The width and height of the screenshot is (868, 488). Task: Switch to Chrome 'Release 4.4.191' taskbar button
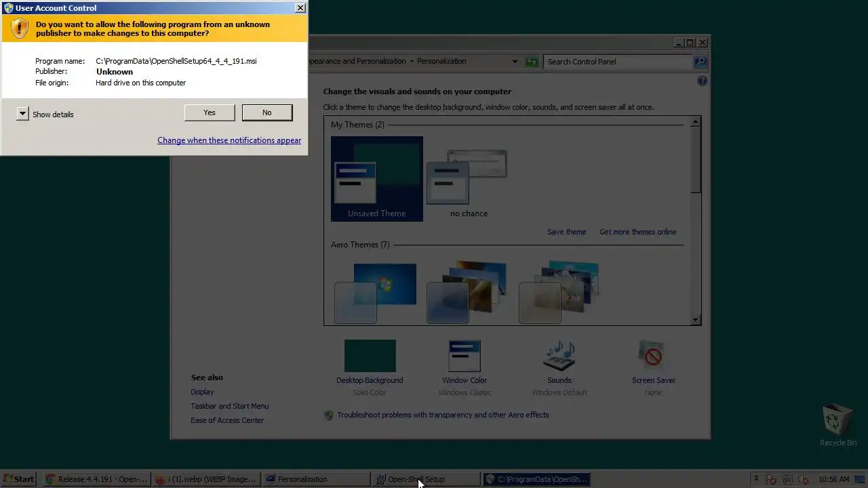(96, 479)
